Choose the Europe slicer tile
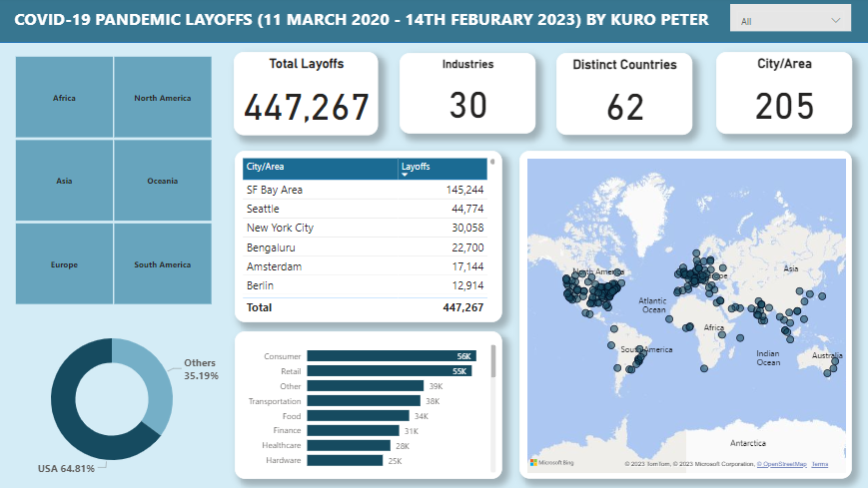Image resolution: width=868 pixels, height=488 pixels. pyautogui.click(x=64, y=264)
